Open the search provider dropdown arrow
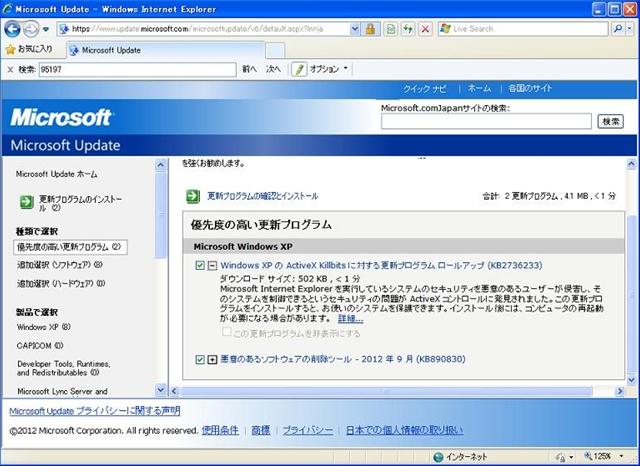This screenshot has width=640, height=466. [x=630, y=29]
